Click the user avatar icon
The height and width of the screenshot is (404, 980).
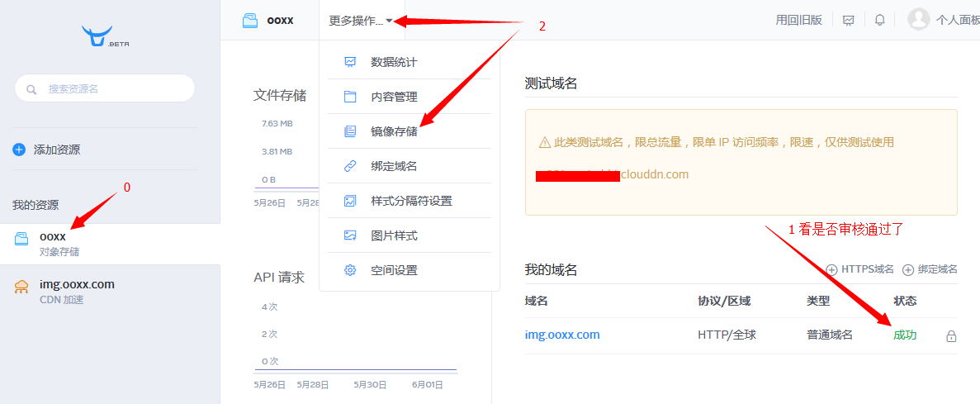coord(918,19)
